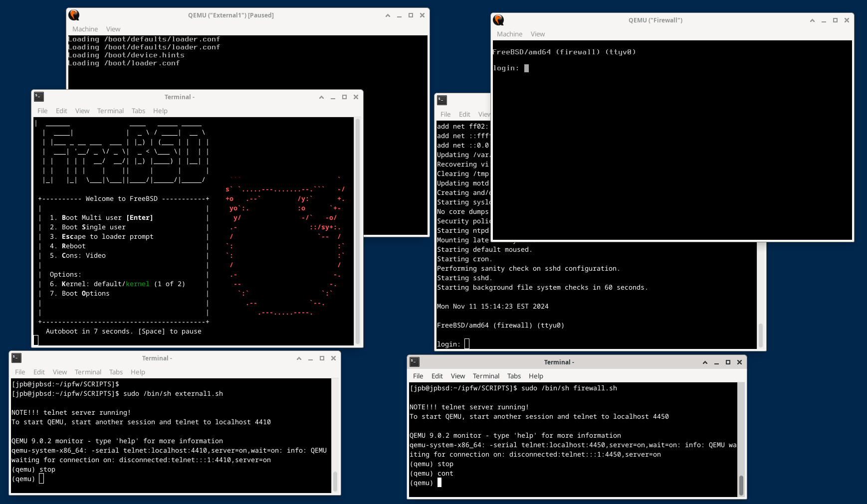Click the QEMU Firewall window app icon
Image resolution: width=867 pixels, height=504 pixels.
click(498, 20)
